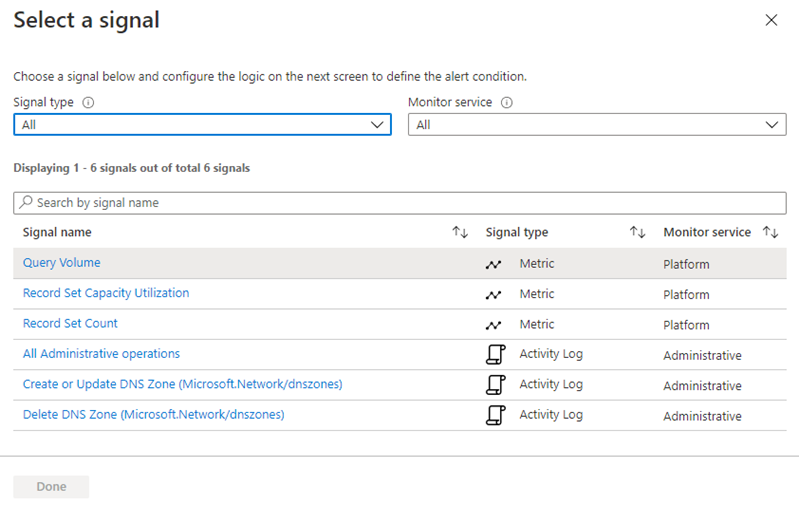The image size is (799, 505).
Task: Sort using Monitor service column arrows
Action: pos(770,232)
